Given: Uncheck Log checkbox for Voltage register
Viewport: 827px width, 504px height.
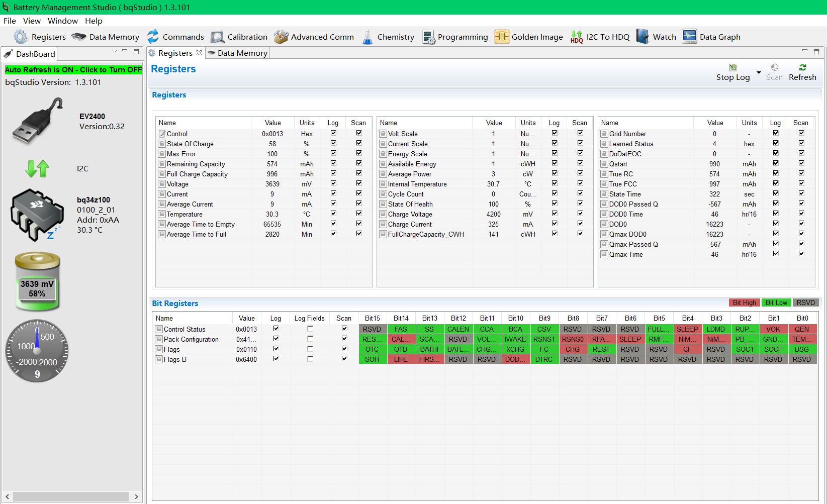Looking at the screenshot, I should pos(333,183).
